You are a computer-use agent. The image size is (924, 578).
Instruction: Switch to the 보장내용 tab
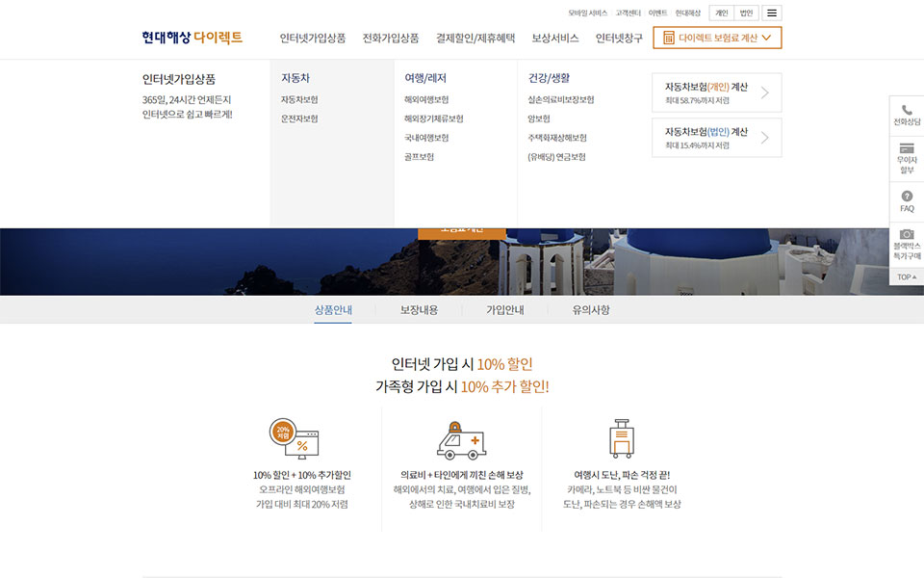pos(419,310)
